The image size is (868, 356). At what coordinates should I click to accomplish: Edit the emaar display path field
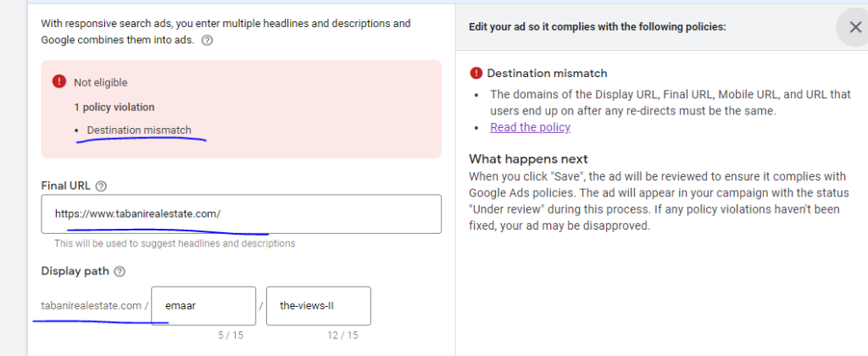203,306
